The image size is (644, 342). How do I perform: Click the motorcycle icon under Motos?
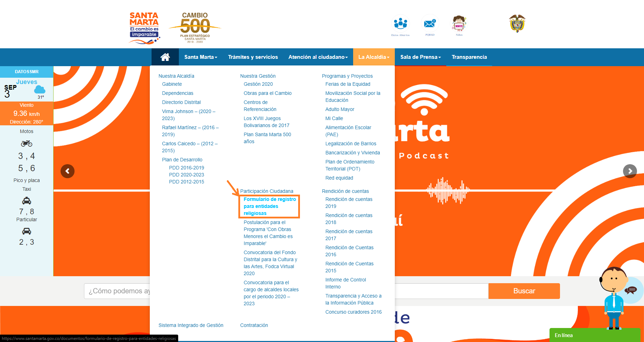coord(27,143)
